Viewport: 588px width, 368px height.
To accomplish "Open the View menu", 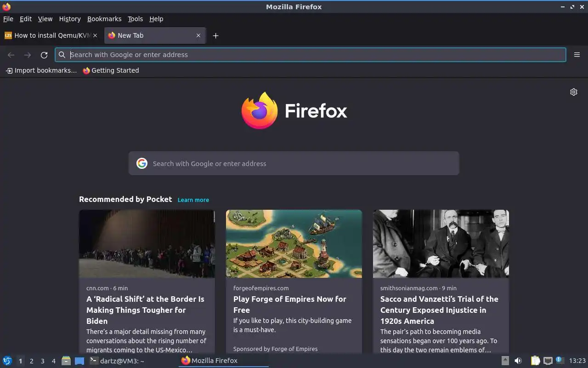I will pyautogui.click(x=45, y=19).
